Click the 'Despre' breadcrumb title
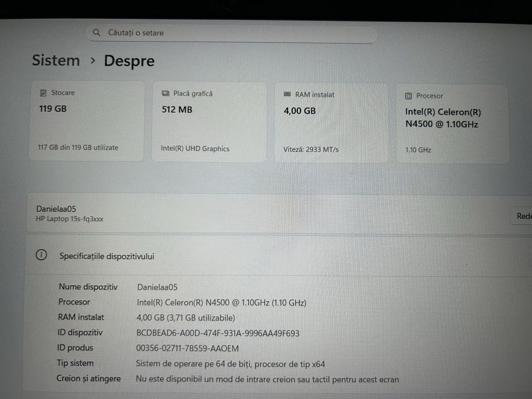532x399 pixels. [x=129, y=61]
